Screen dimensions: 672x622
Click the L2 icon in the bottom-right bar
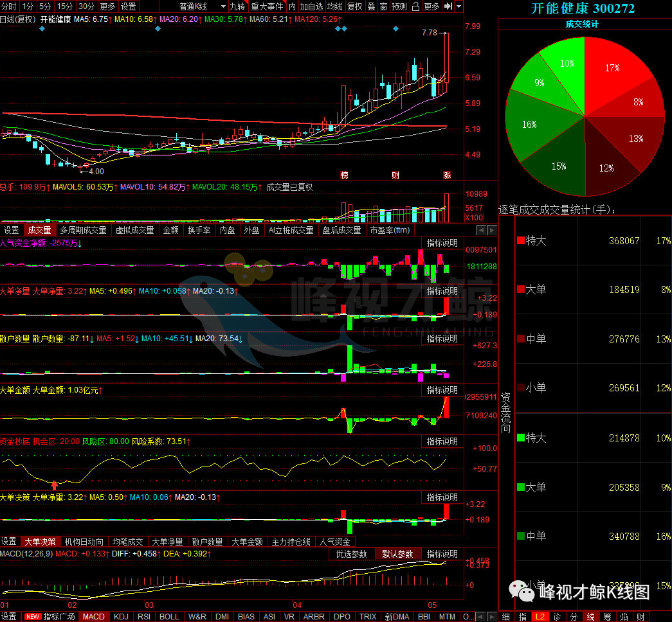click(x=540, y=616)
